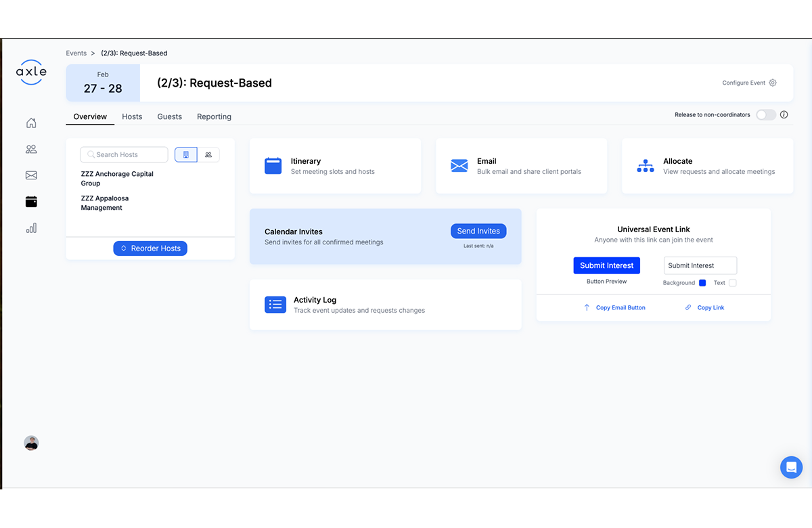The width and height of the screenshot is (812, 528).
Task: Open the Contacts people icon in sidebar
Action: (31, 150)
